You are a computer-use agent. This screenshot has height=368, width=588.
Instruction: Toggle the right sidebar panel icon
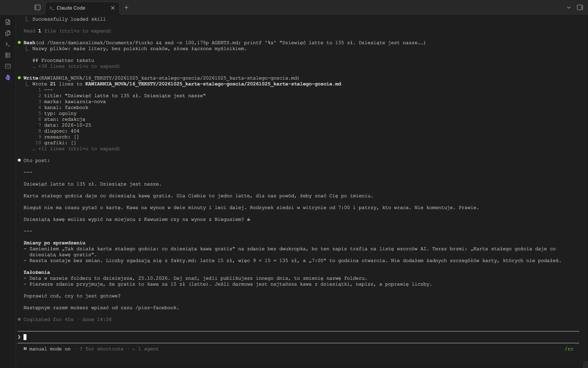[580, 8]
